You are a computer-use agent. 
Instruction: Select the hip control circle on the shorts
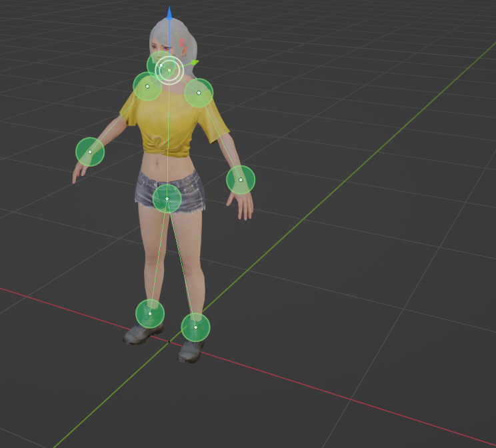[167, 199]
